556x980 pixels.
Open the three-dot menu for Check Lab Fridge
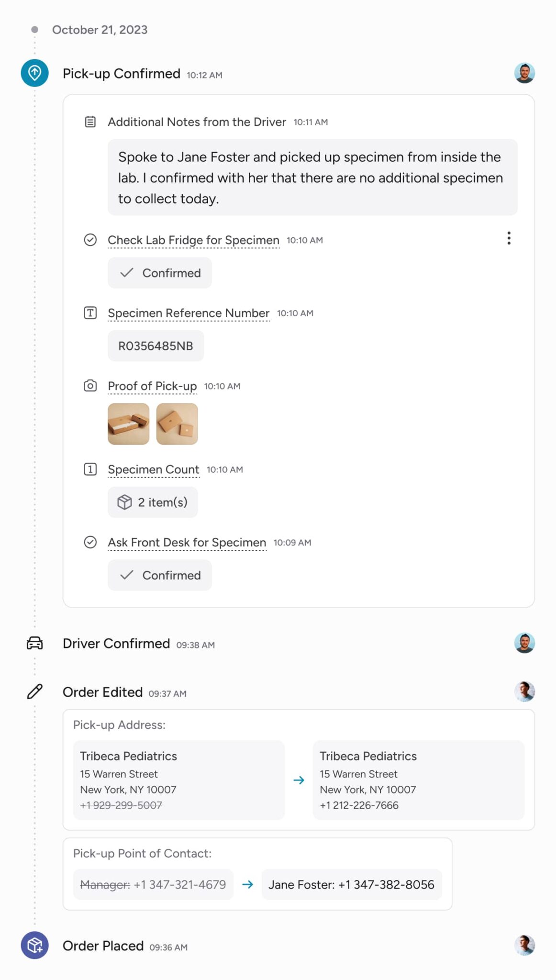pos(509,238)
